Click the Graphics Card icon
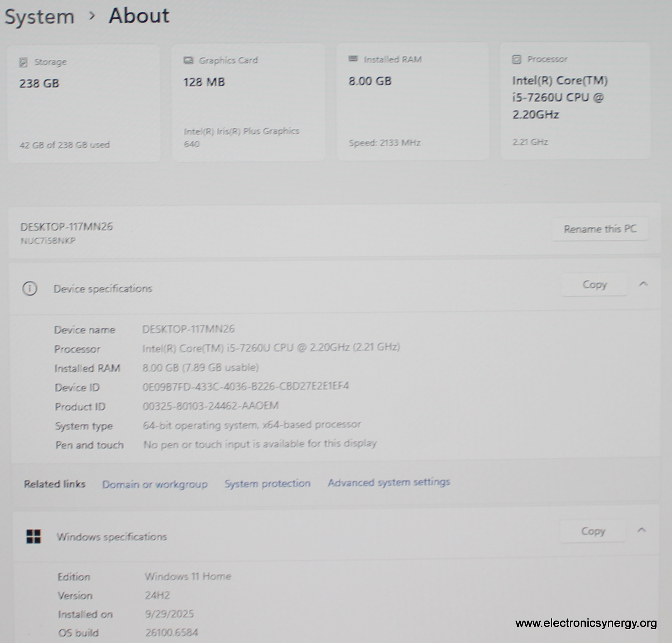Screen dimensions: 672x643 coord(188,60)
